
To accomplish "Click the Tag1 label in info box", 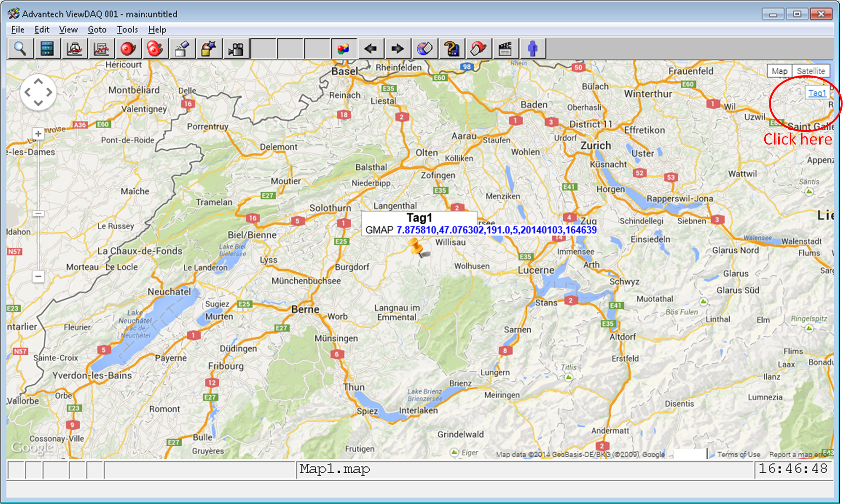I will point(419,218).
